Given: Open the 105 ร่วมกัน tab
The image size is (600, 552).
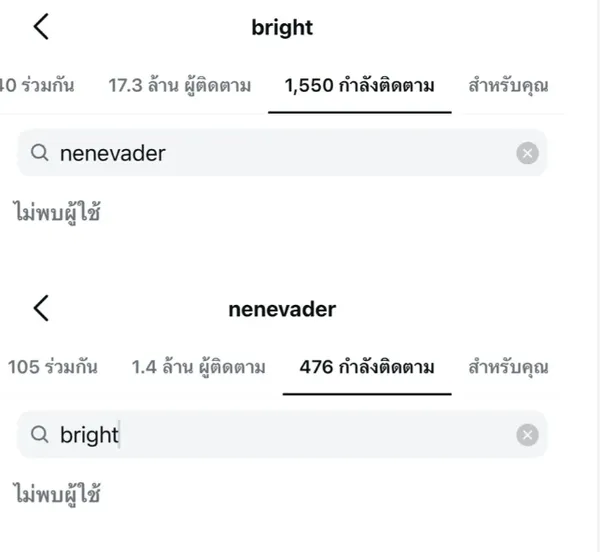Looking at the screenshot, I should coord(52,367).
